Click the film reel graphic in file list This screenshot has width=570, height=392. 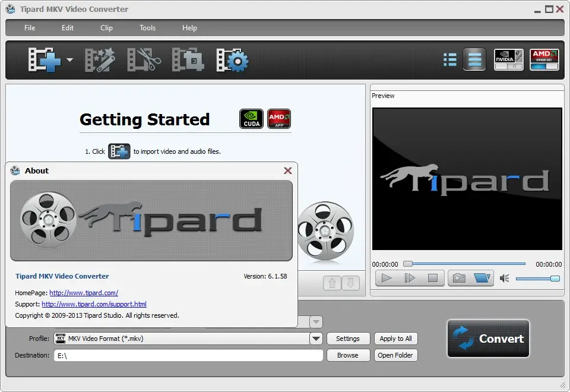point(326,231)
